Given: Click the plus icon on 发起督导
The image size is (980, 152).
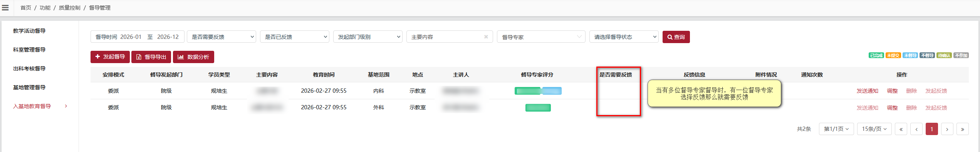Looking at the screenshot, I should (97, 57).
